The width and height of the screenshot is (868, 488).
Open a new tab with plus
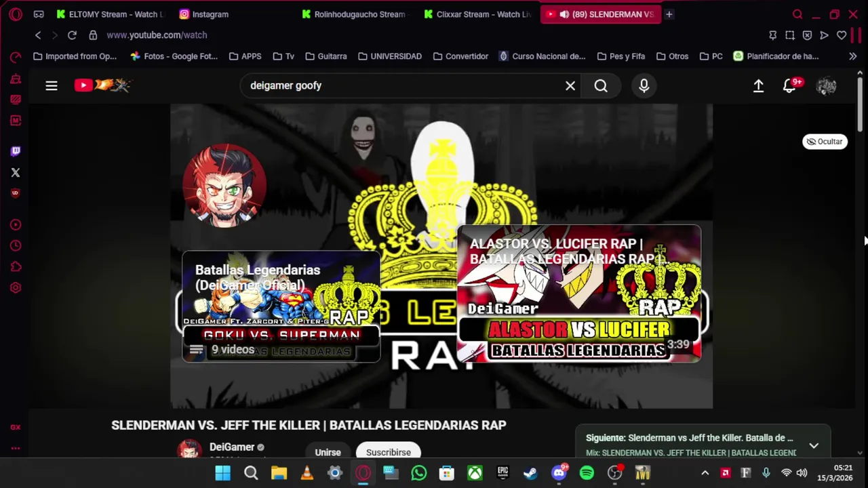(669, 14)
